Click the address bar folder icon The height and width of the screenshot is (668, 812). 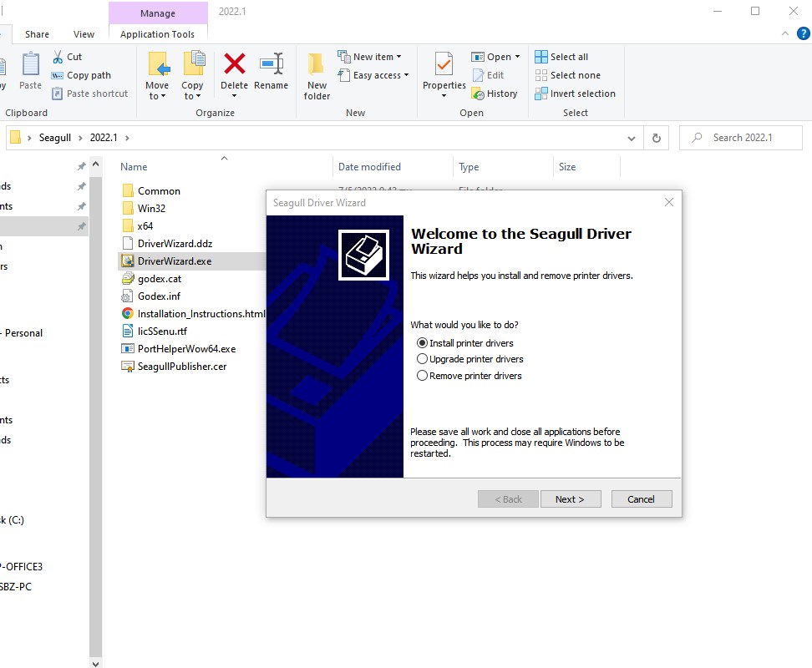click(x=16, y=138)
